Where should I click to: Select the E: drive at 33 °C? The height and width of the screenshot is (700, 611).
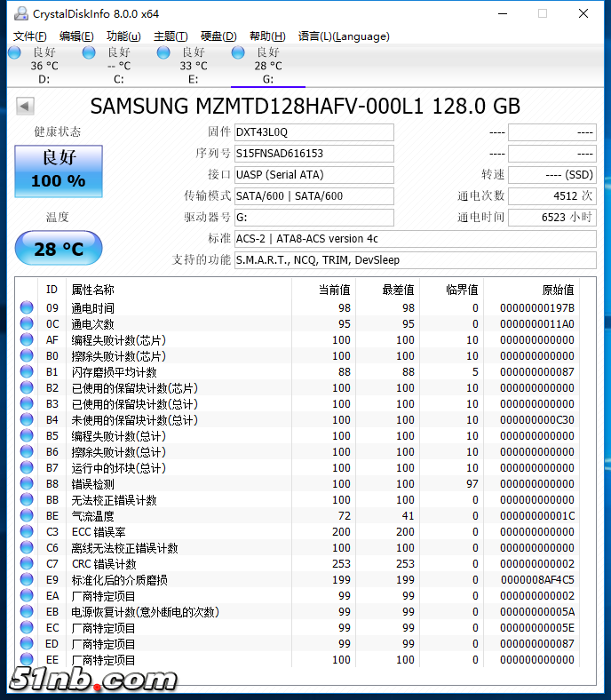pyautogui.click(x=185, y=66)
